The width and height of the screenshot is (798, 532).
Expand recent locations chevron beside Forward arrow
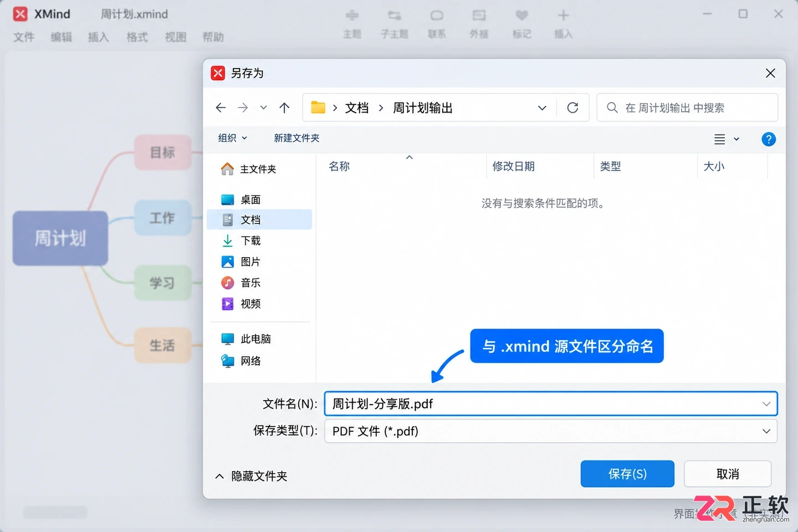click(264, 108)
